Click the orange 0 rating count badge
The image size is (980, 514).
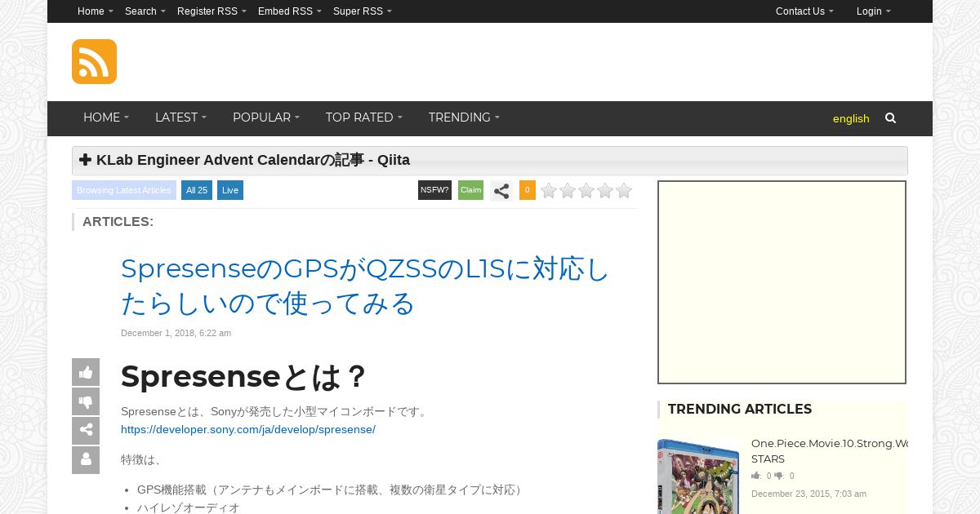point(528,190)
